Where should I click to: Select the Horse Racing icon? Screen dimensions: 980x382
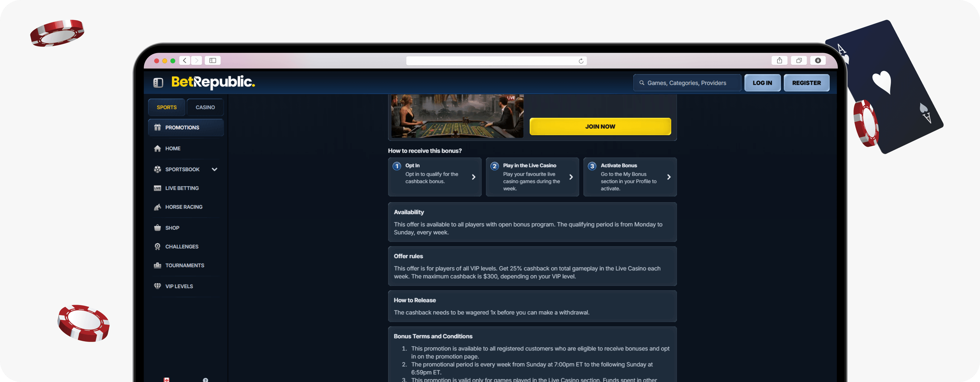click(x=157, y=207)
